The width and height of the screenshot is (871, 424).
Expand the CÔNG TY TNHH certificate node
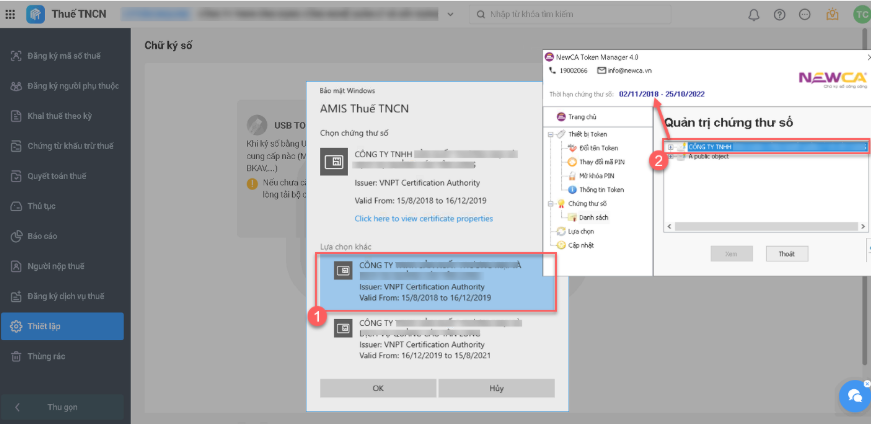670,147
